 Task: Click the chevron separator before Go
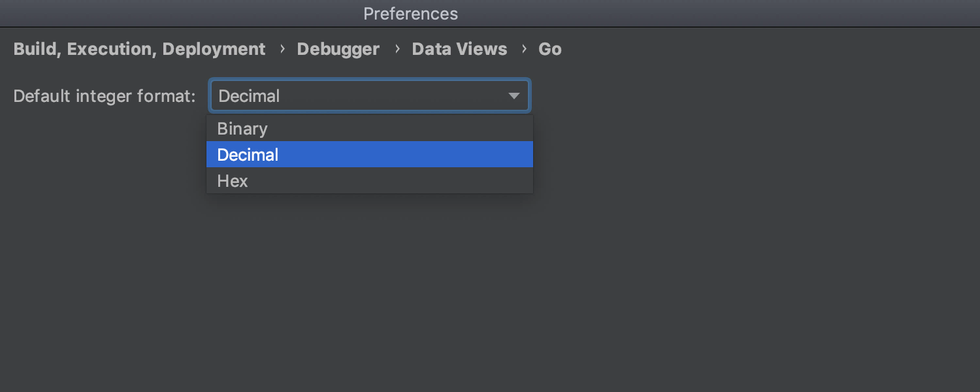coord(523,49)
